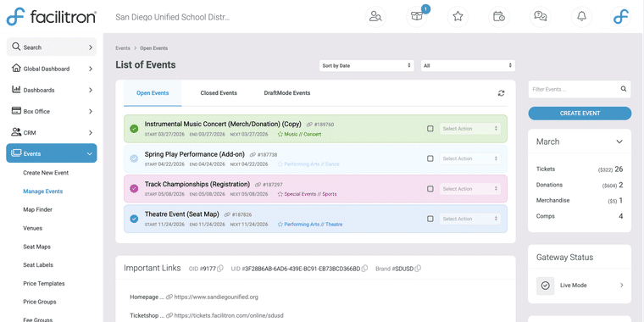This screenshot has height=322, width=644.
Task: Open the box icon with notification badge
Action: coord(417,17)
